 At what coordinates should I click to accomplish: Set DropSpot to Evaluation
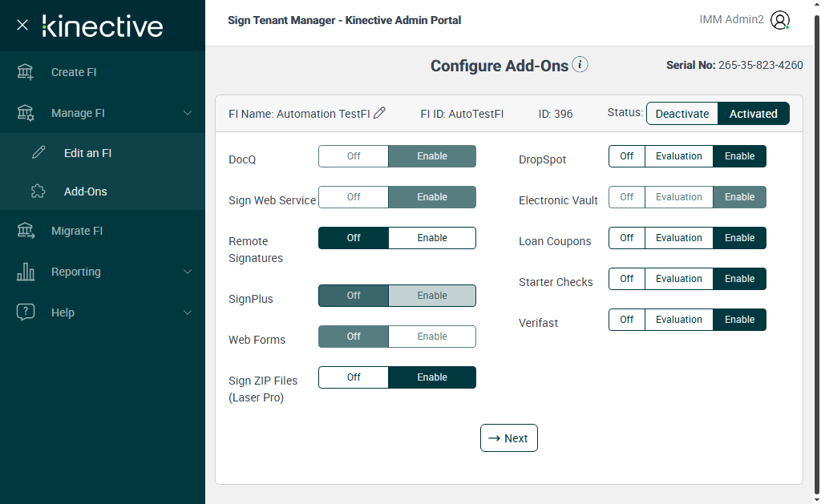678,156
